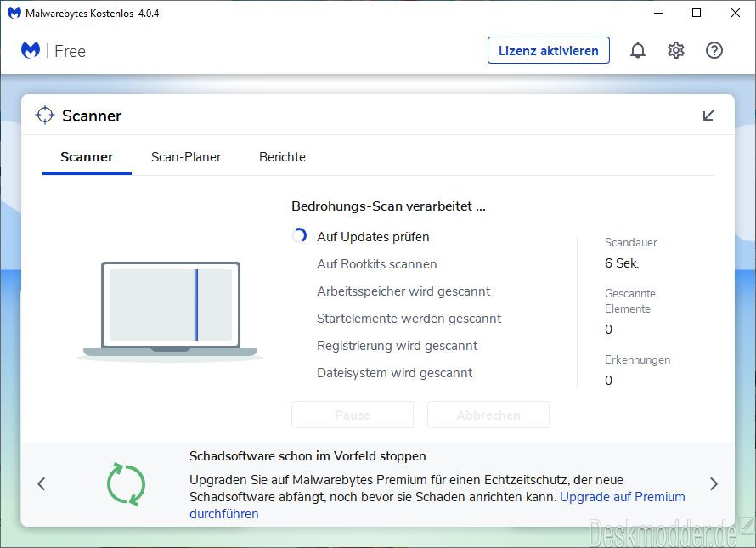Show next promo with right chevron
The image size is (756, 548).
[714, 483]
